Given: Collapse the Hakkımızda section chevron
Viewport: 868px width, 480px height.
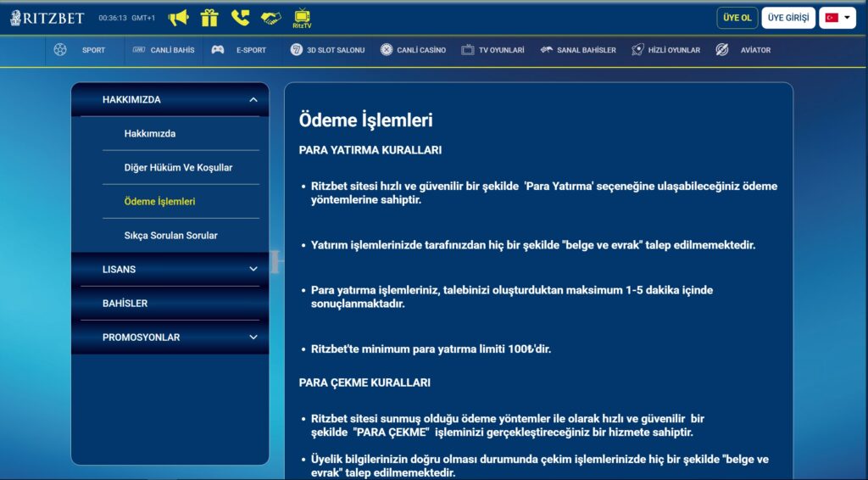Looking at the screenshot, I should 253,100.
